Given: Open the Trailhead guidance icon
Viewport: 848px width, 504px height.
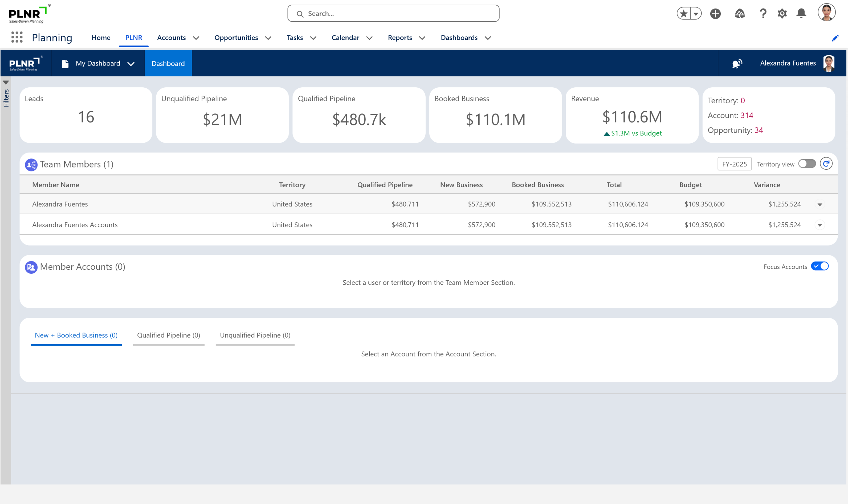Looking at the screenshot, I should (740, 14).
